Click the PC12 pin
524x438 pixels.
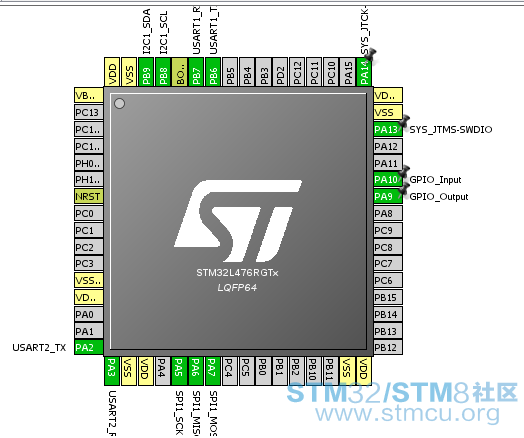[297, 72]
